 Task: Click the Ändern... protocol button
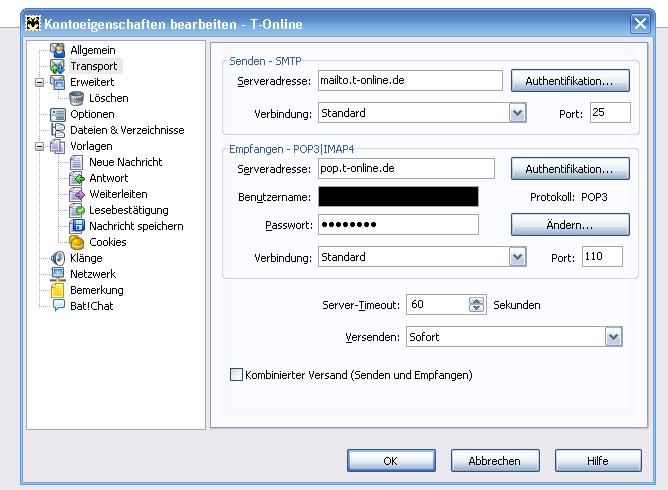tap(570, 225)
